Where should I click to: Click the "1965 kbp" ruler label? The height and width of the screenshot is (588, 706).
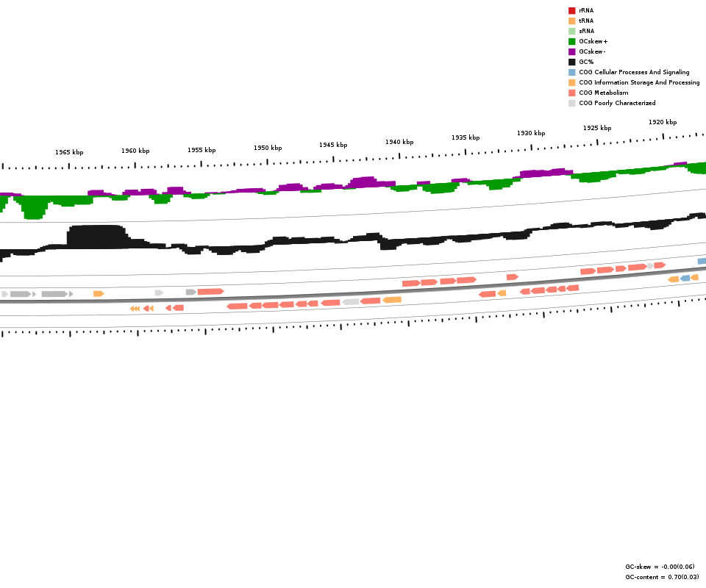[69, 152]
